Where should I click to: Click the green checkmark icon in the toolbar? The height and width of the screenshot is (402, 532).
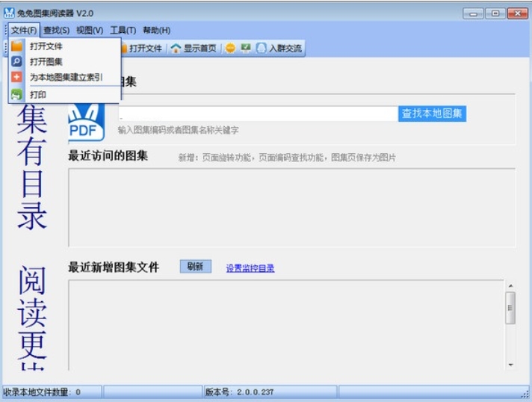coord(246,48)
